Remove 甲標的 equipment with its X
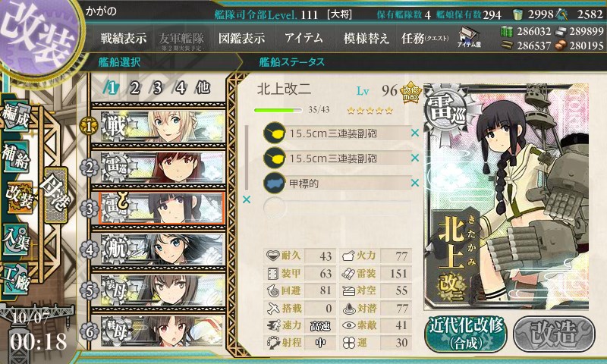 point(414,183)
